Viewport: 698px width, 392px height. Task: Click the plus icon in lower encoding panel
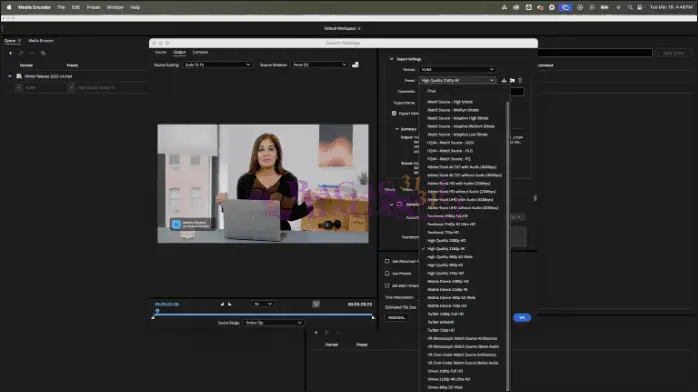(x=316, y=332)
